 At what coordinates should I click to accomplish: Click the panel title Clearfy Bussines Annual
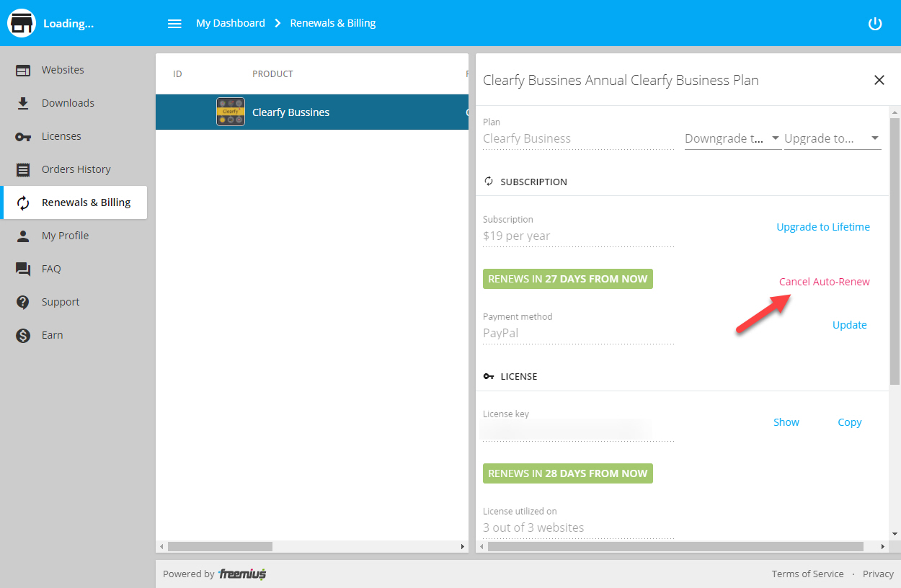(621, 80)
